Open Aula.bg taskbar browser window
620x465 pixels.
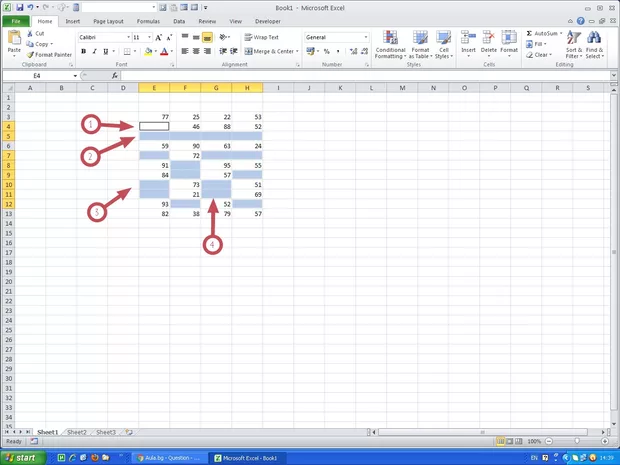pyautogui.click(x=168, y=458)
